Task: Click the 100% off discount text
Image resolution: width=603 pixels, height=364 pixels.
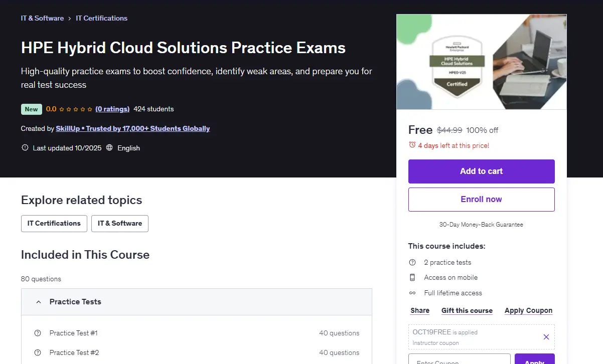Action: pyautogui.click(x=482, y=130)
